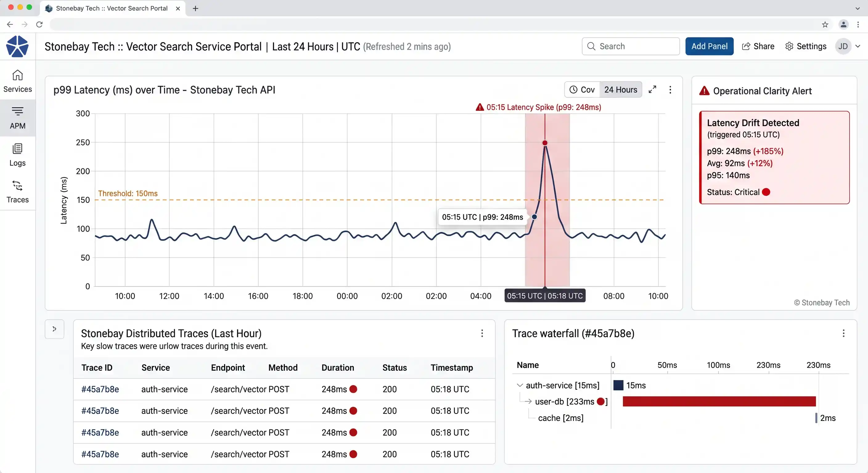Click the browser address bar

pyautogui.click(x=435, y=24)
